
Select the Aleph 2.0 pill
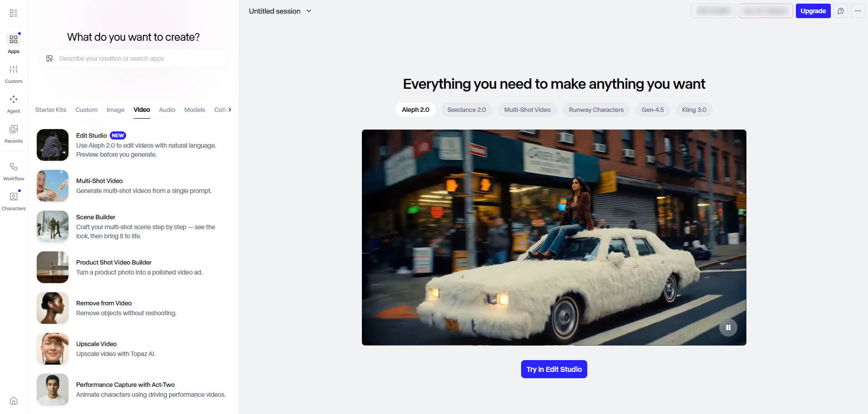click(x=415, y=110)
